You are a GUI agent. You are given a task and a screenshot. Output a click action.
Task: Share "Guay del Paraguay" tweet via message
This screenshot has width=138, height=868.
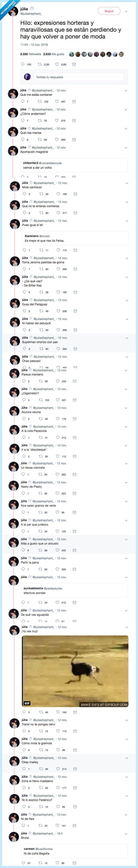coord(75,311)
